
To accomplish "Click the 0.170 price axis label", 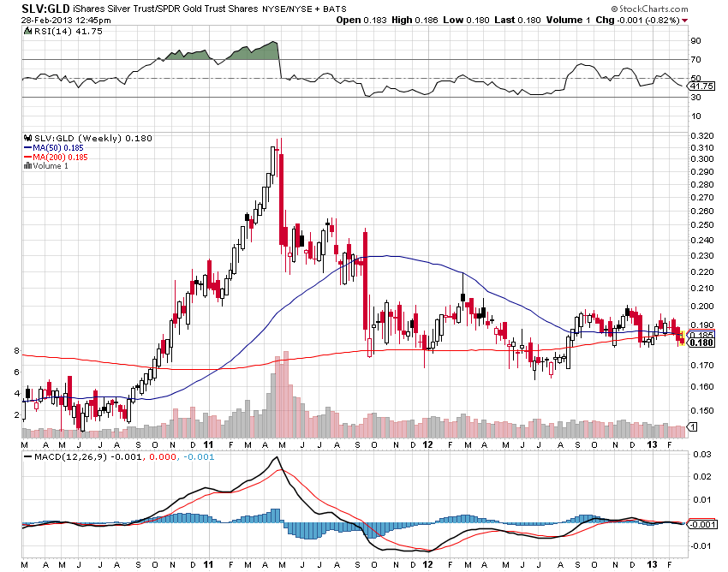I will tap(702, 366).
